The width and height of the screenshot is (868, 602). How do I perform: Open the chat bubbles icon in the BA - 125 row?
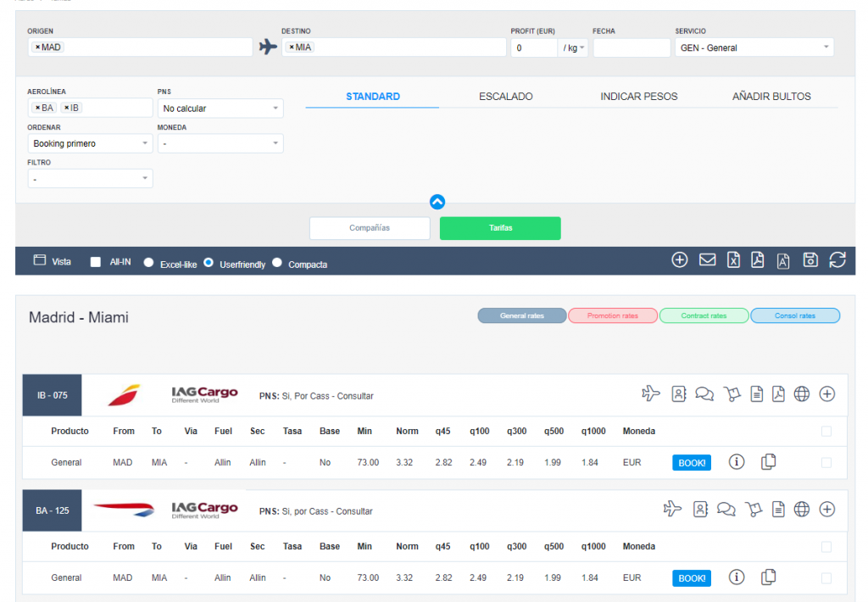(x=726, y=509)
